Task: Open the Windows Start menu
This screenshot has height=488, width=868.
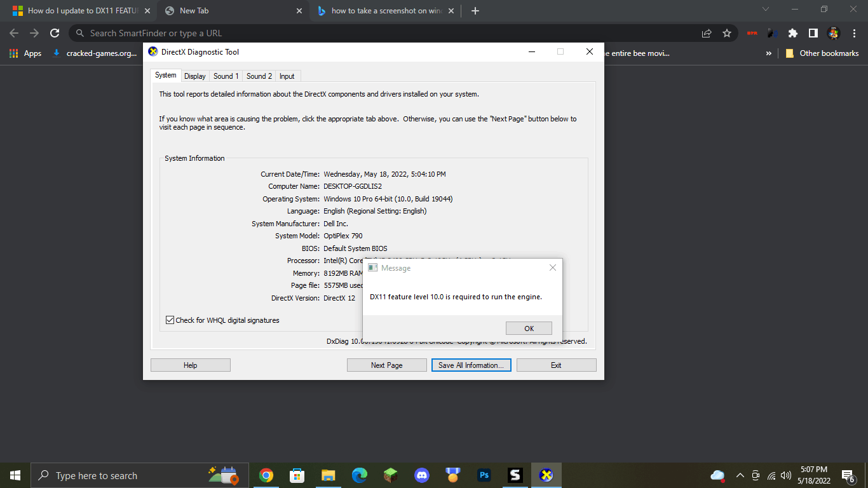Action: click(x=15, y=475)
